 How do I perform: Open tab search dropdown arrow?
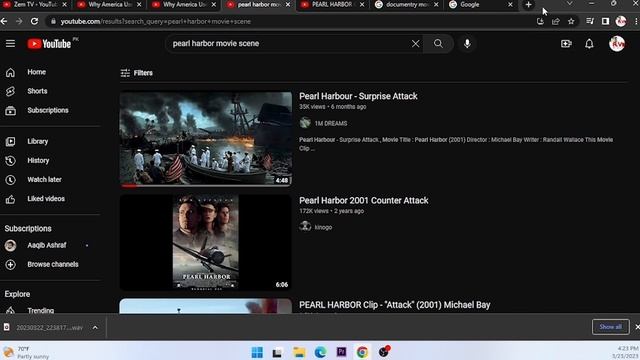[569, 4]
